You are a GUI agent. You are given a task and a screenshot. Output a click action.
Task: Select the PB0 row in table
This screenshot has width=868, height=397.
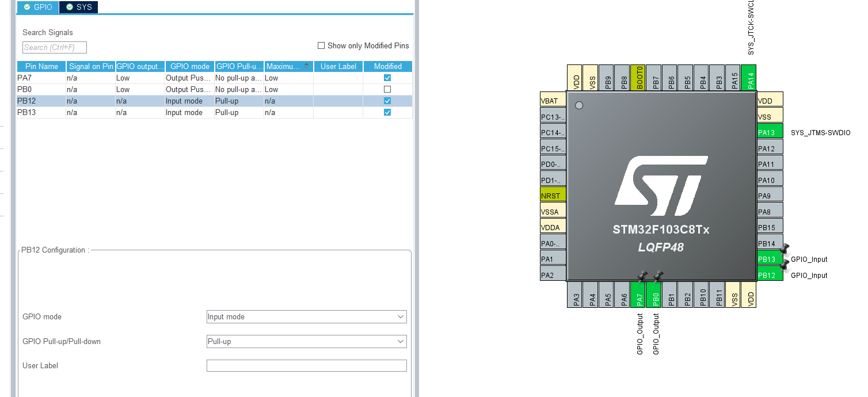(215, 89)
